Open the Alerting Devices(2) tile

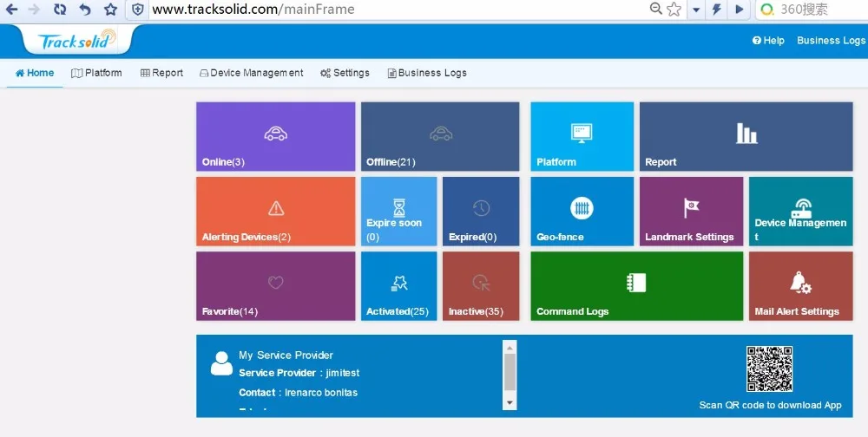(x=276, y=212)
